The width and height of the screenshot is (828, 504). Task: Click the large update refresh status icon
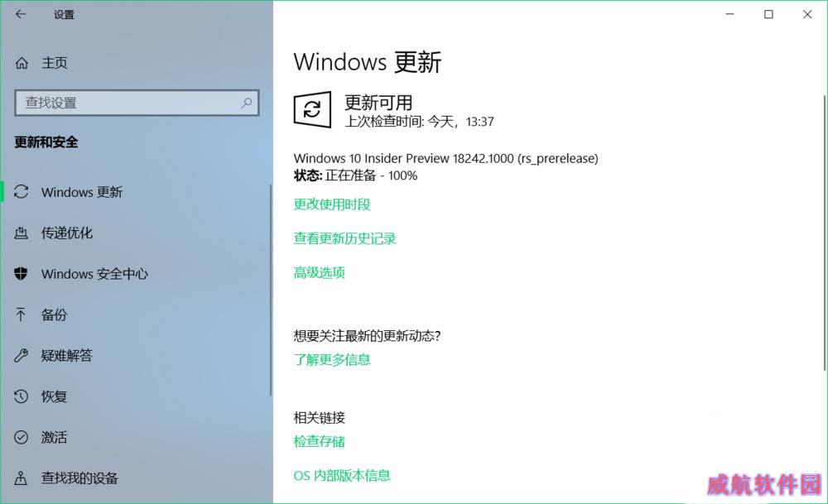313,109
